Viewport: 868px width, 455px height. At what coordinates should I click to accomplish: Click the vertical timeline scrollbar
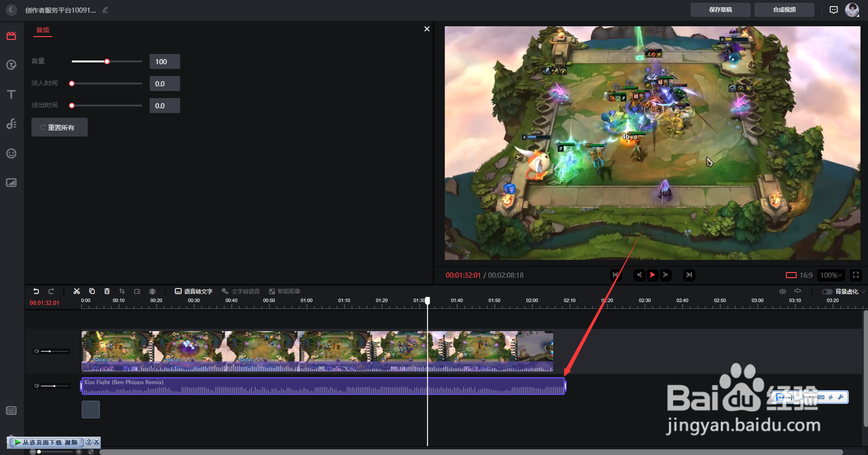pyautogui.click(x=865, y=368)
